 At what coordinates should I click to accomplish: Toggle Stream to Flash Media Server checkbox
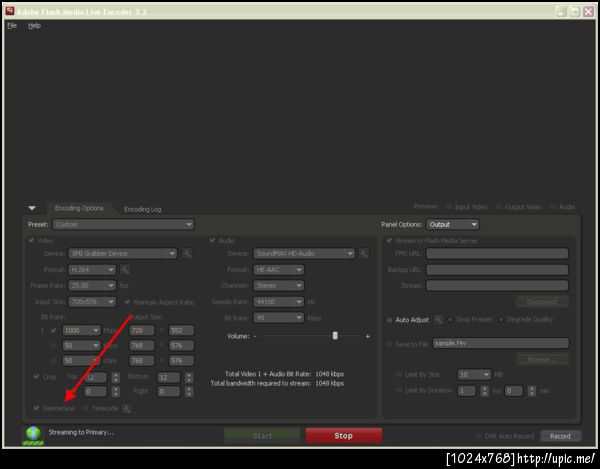coord(389,241)
